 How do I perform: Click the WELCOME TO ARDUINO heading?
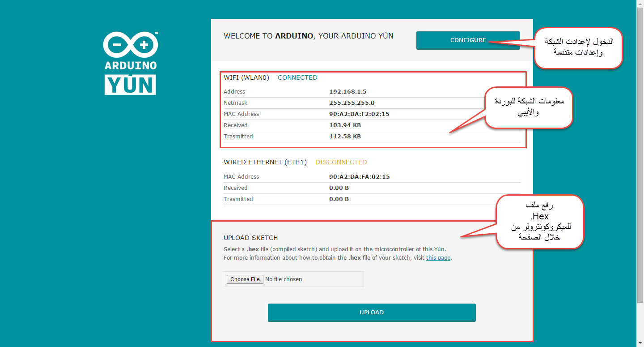tap(309, 36)
